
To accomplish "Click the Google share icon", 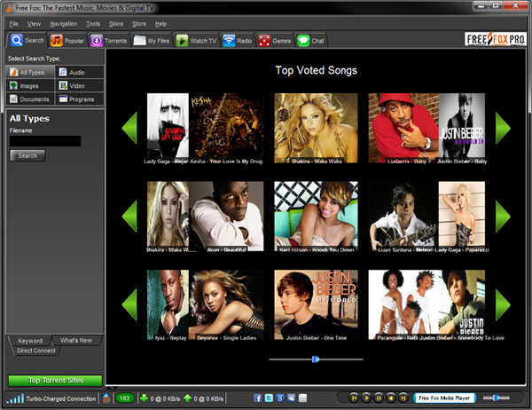I will click(x=280, y=398).
